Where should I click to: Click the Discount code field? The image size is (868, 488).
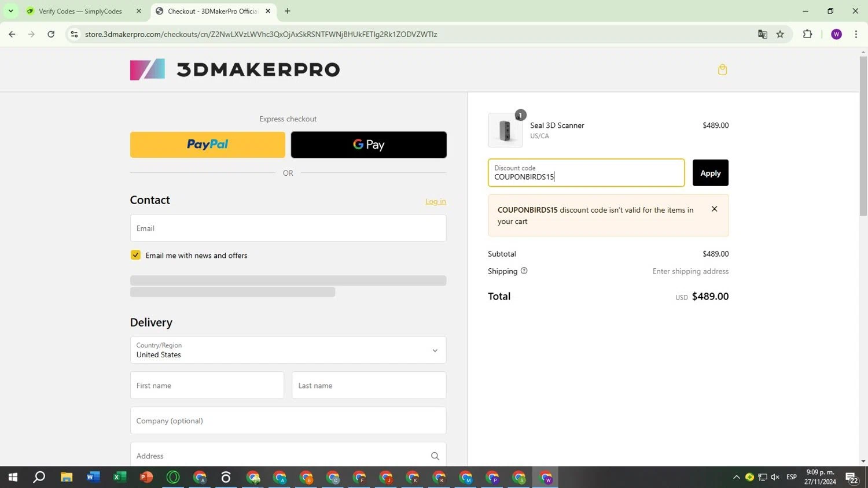point(586,173)
